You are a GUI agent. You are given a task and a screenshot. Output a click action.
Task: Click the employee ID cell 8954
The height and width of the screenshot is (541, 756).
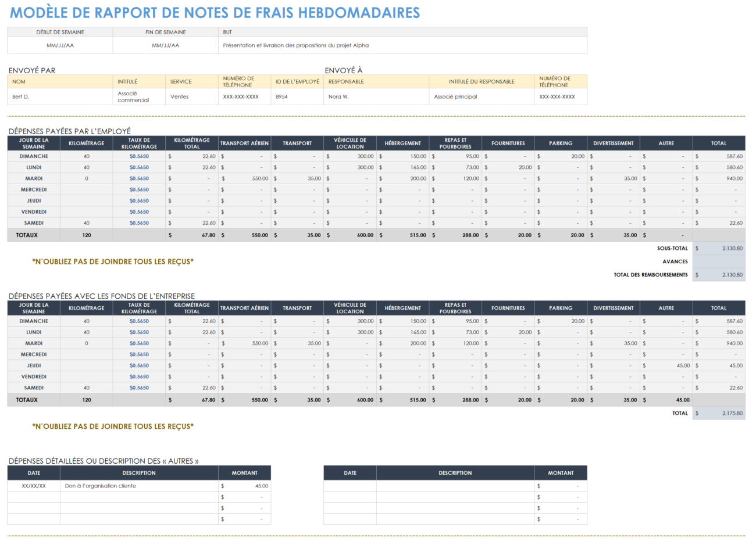click(297, 96)
